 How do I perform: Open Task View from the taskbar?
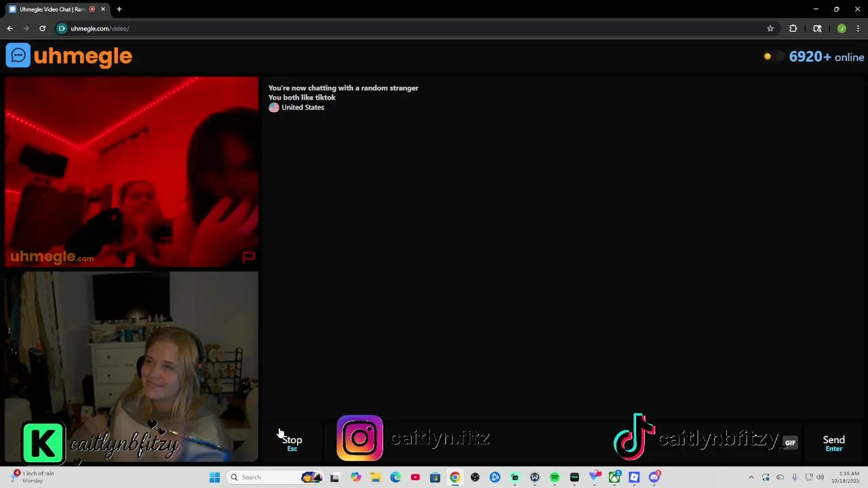tap(334, 477)
